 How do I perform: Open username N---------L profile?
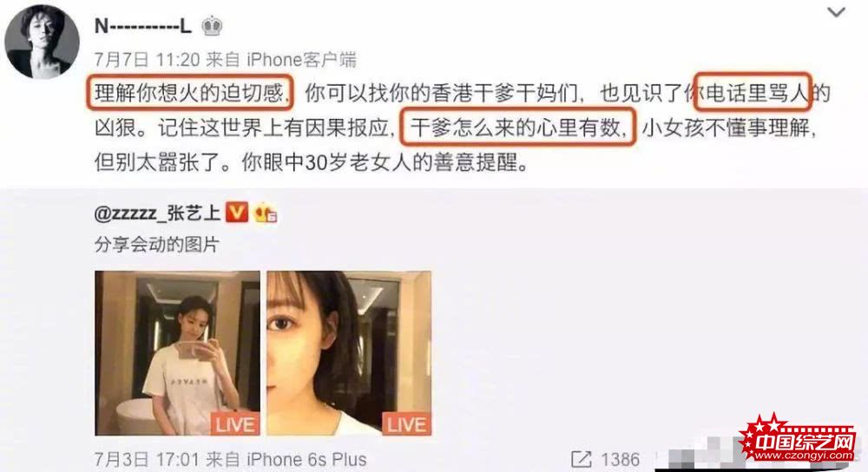(x=143, y=26)
